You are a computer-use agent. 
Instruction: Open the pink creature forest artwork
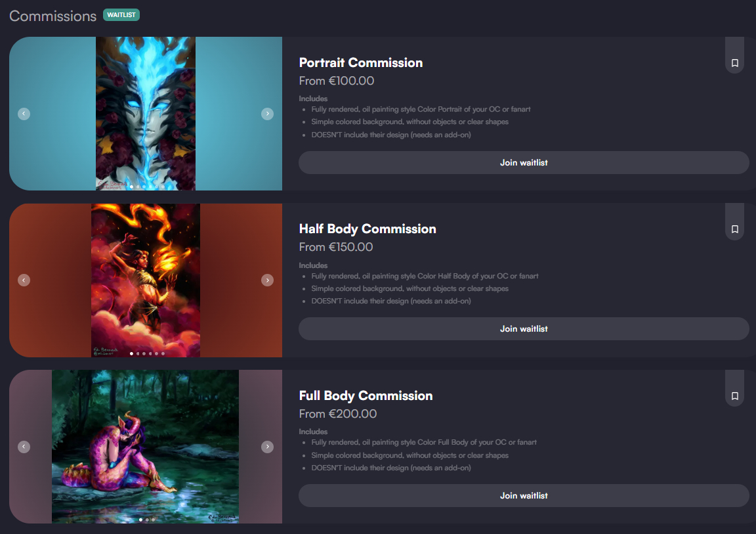(145, 447)
